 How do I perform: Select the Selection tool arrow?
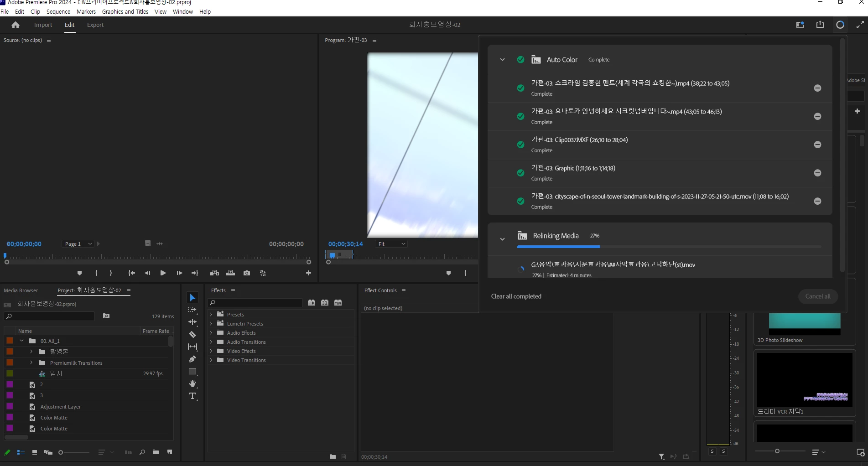click(x=192, y=298)
